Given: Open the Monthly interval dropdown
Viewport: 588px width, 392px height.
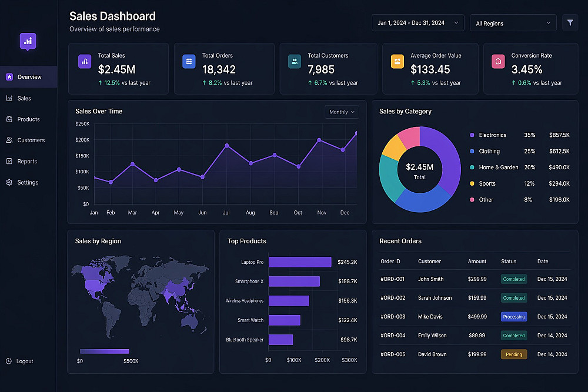Looking at the screenshot, I should pyautogui.click(x=342, y=112).
